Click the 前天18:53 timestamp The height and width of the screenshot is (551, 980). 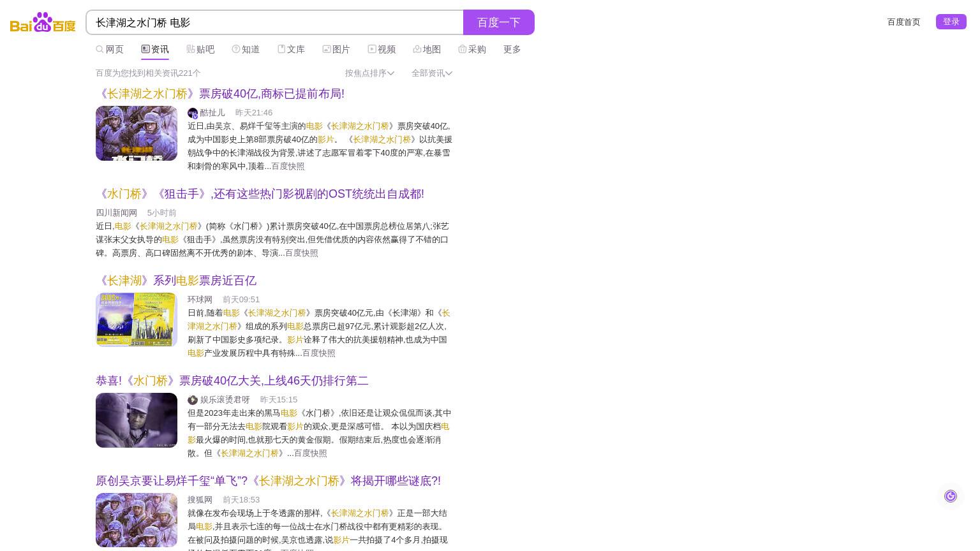(x=241, y=499)
